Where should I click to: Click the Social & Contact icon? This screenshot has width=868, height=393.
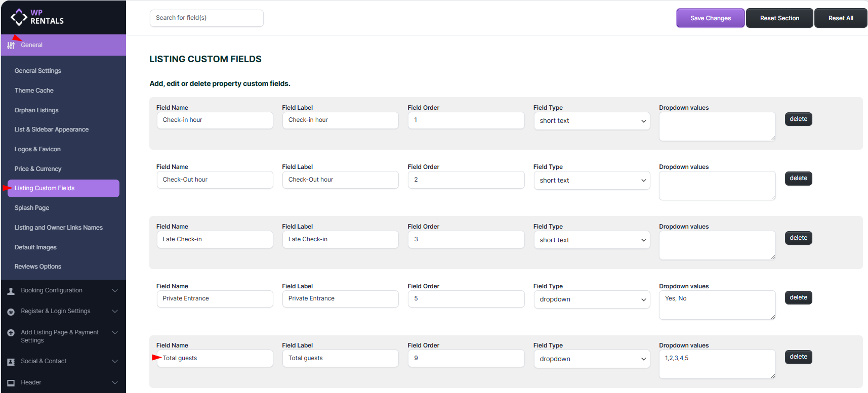[11, 362]
